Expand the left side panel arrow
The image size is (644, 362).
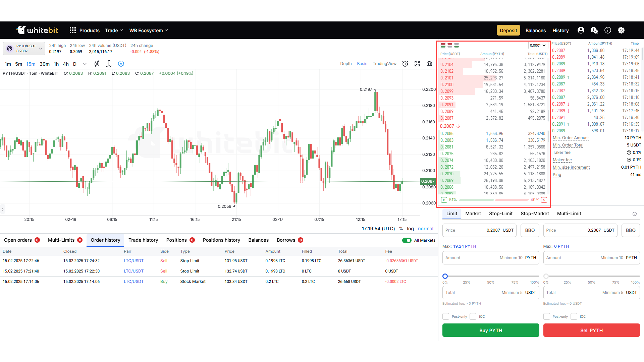click(3, 209)
